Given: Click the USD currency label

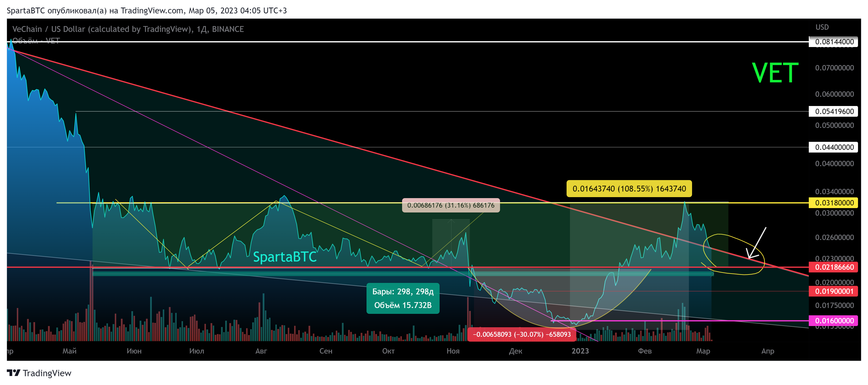Looking at the screenshot, I should 822,27.
